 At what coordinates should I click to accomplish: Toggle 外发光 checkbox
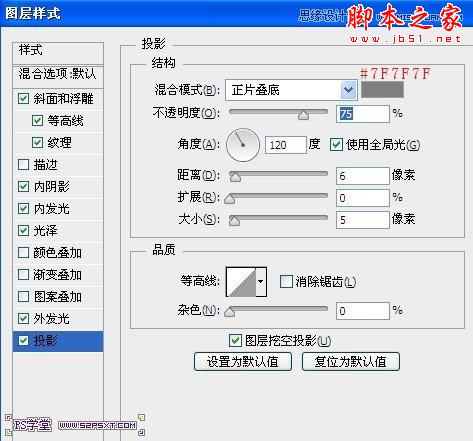pos(23,318)
